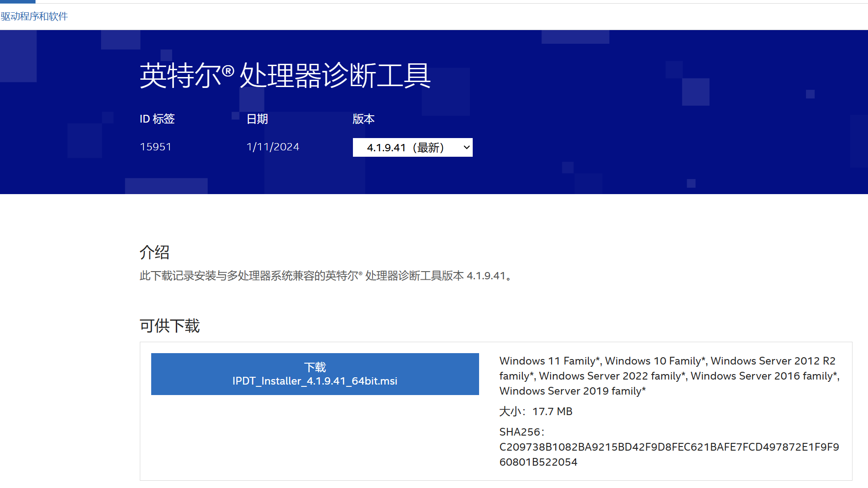
Task: Click the 可供下载 section heading
Action: click(169, 326)
